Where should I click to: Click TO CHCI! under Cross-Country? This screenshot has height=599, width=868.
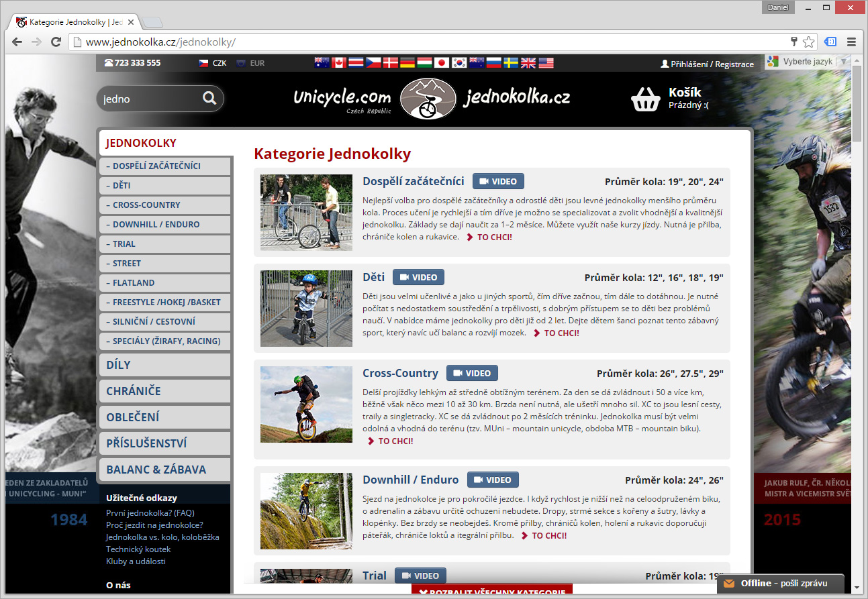(x=391, y=441)
